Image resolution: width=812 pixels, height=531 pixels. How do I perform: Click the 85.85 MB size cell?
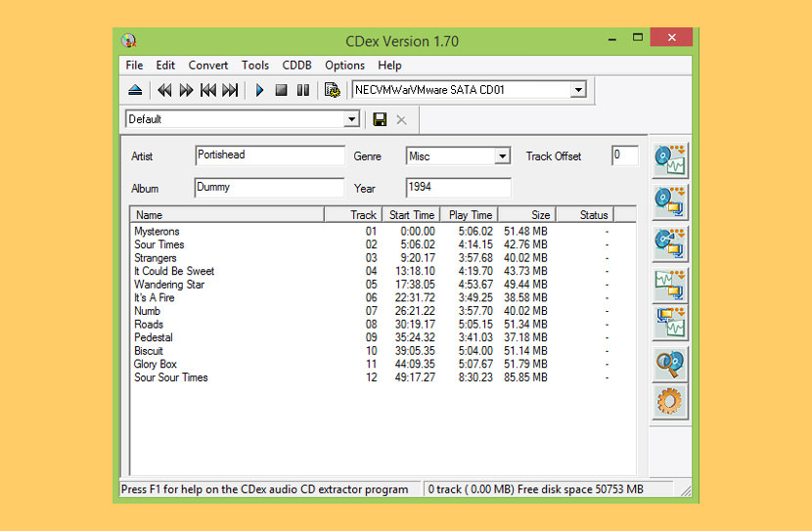525,377
